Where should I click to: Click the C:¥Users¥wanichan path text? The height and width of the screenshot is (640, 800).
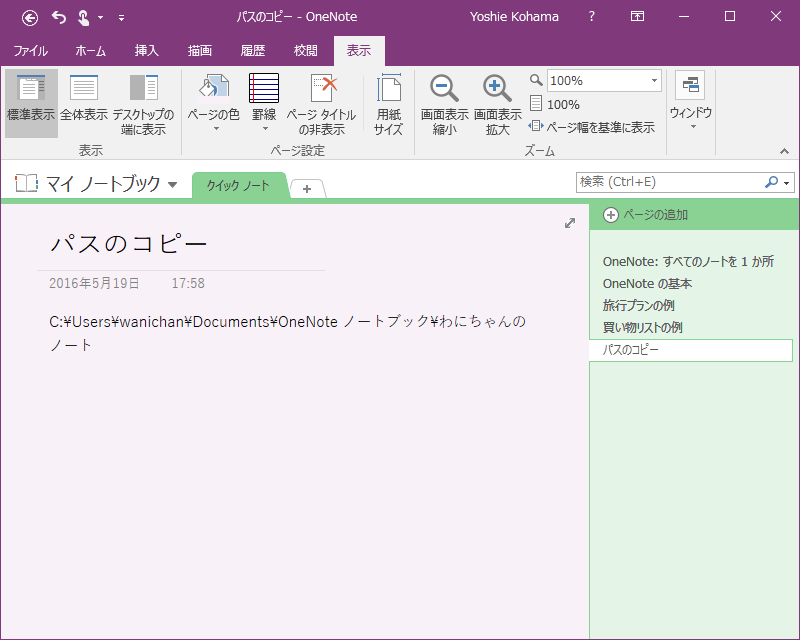[x=287, y=333]
